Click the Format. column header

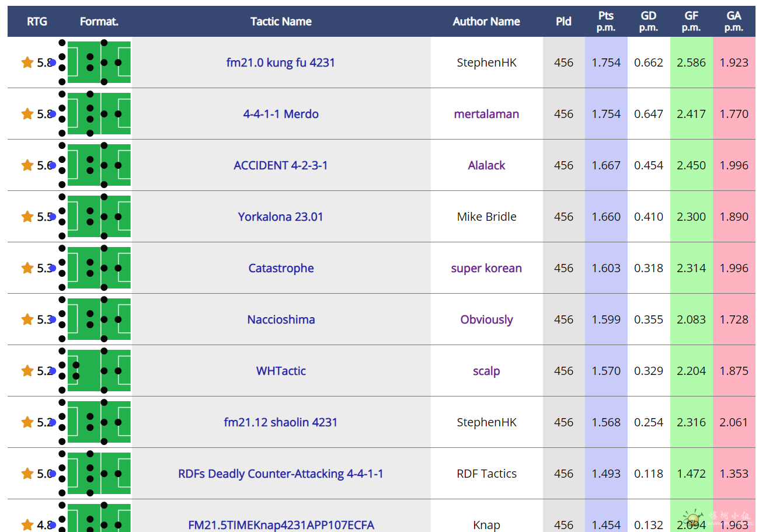pyautogui.click(x=99, y=22)
